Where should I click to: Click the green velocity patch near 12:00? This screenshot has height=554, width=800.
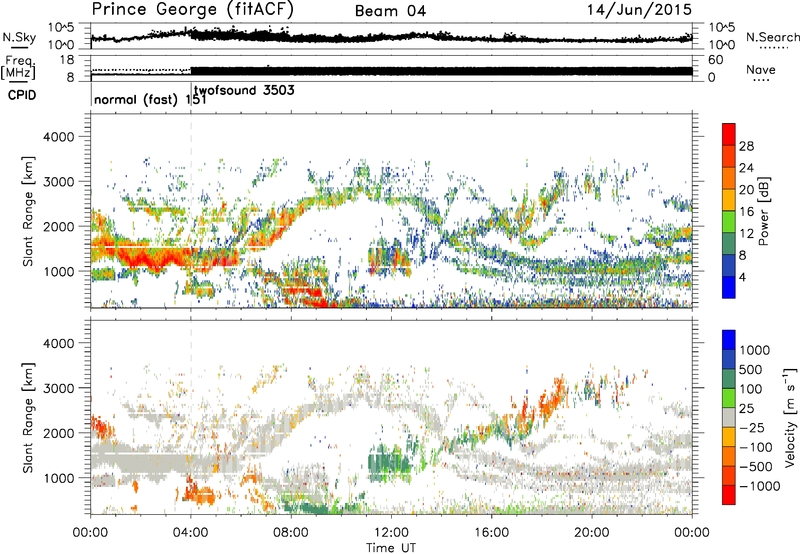point(389,463)
